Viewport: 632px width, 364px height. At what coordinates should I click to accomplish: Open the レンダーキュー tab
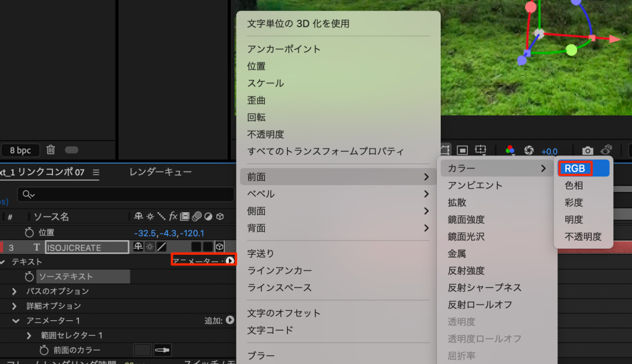160,172
